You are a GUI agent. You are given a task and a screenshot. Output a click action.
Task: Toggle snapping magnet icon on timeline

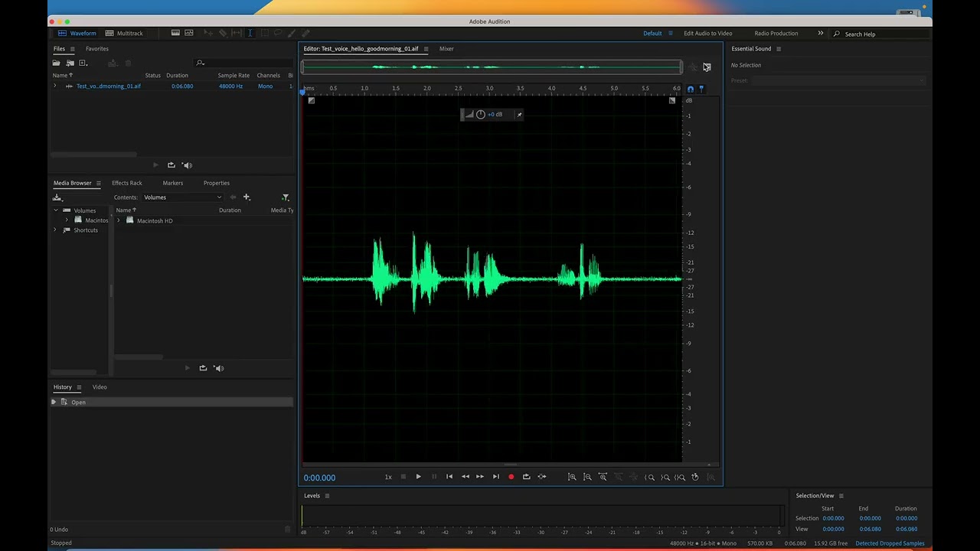pyautogui.click(x=691, y=90)
